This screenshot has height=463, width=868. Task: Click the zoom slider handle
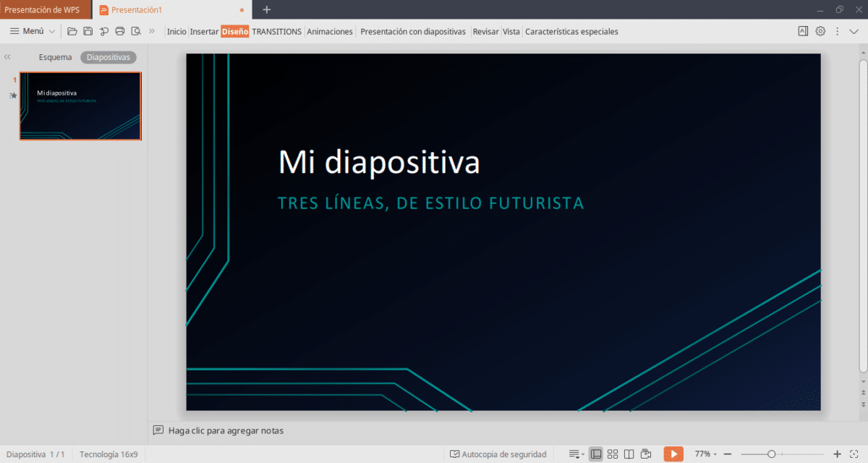(x=772, y=454)
